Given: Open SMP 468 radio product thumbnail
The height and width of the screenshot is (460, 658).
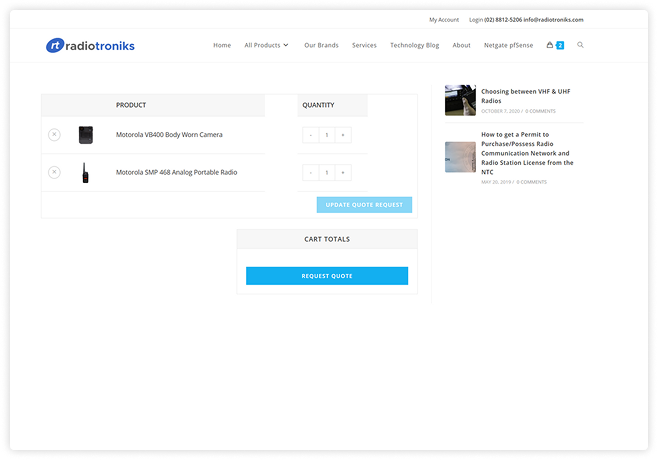Looking at the screenshot, I should click(85, 172).
